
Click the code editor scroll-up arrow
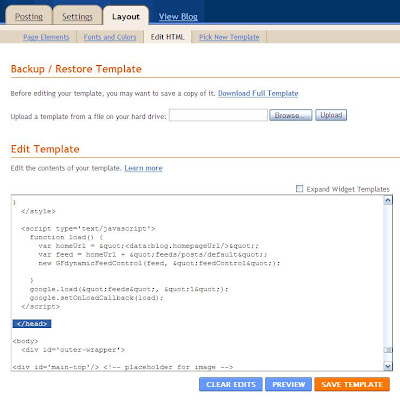point(388,200)
